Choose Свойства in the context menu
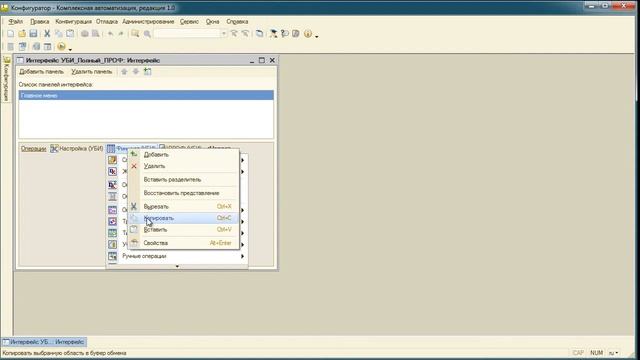This screenshot has width=640, height=360. (183, 243)
